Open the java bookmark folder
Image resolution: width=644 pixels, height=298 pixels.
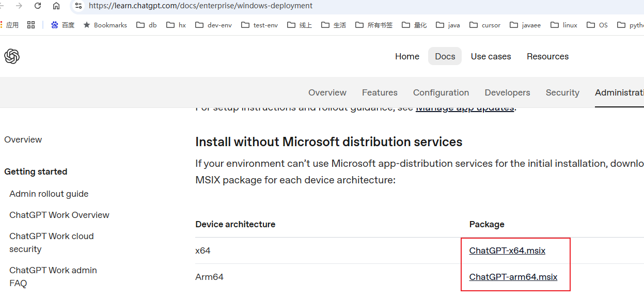tap(448, 25)
